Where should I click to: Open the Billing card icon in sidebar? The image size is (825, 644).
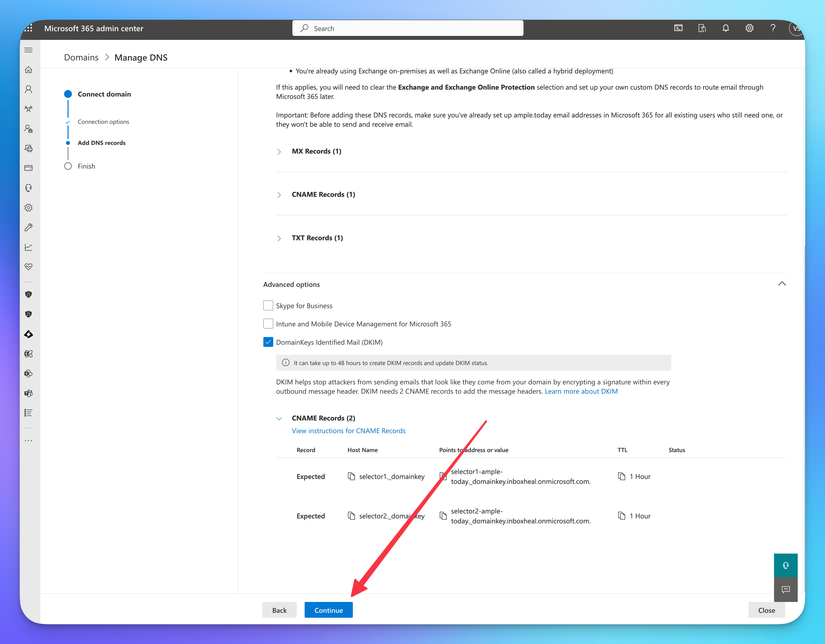tap(28, 168)
